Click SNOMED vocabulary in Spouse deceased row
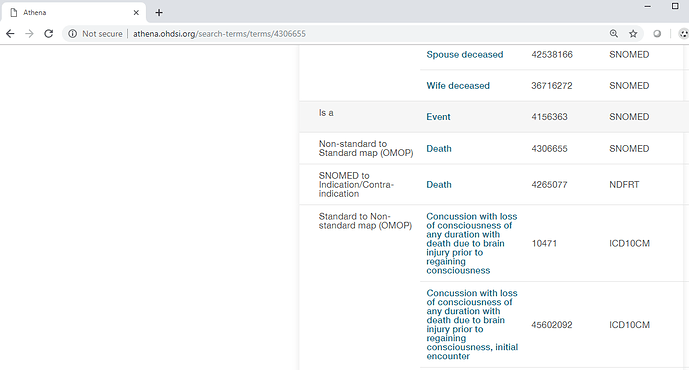The height and width of the screenshot is (370, 689). click(629, 54)
